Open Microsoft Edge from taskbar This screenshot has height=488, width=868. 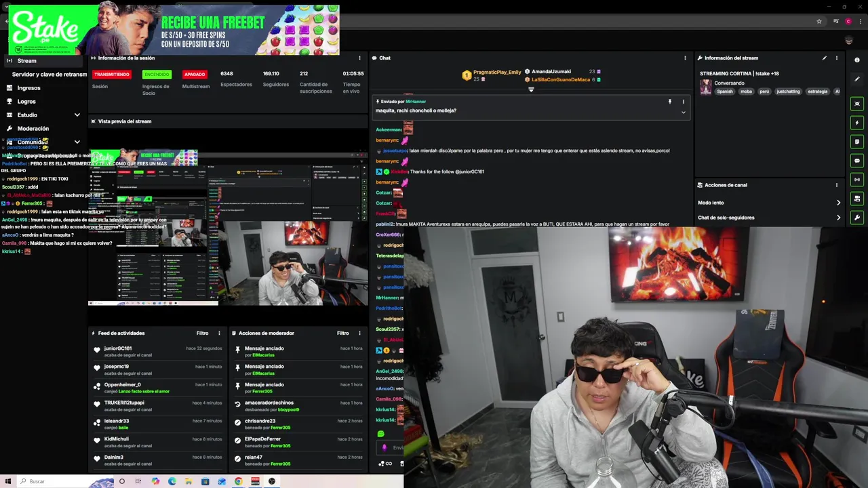click(172, 481)
